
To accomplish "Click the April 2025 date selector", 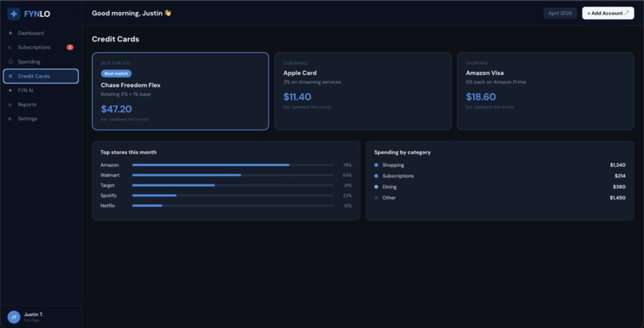I will pos(560,13).
